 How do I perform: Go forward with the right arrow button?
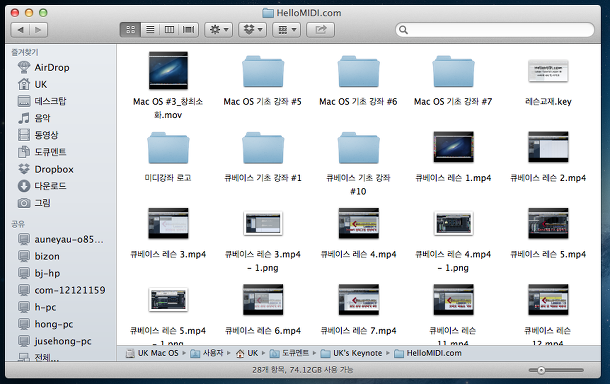pos(38,30)
